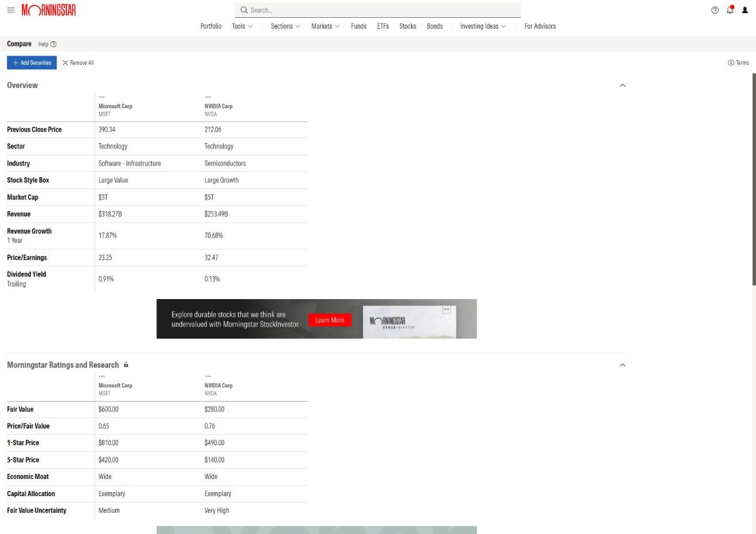Click the Medium fair value uncertainty cell
The height and width of the screenshot is (534, 756).
(109, 511)
